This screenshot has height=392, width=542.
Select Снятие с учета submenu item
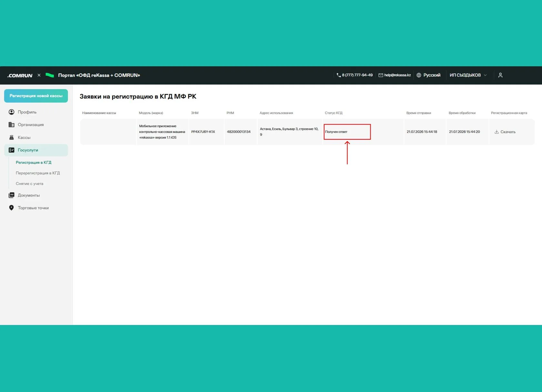point(29,184)
